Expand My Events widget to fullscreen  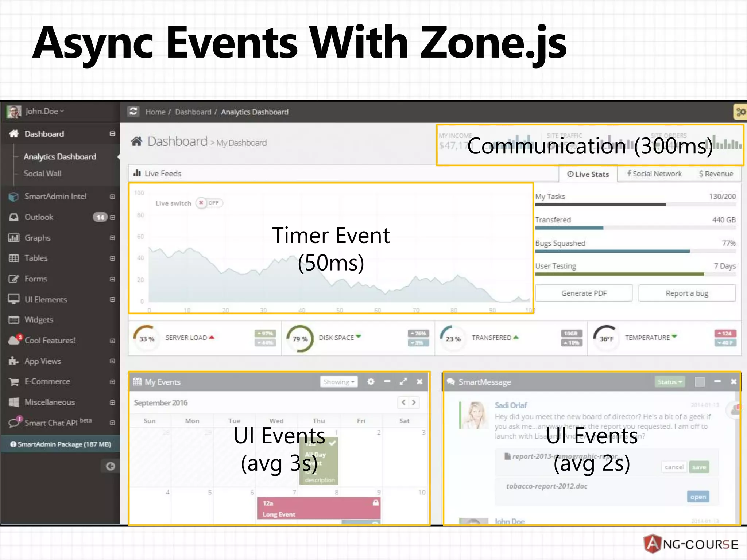pos(403,382)
